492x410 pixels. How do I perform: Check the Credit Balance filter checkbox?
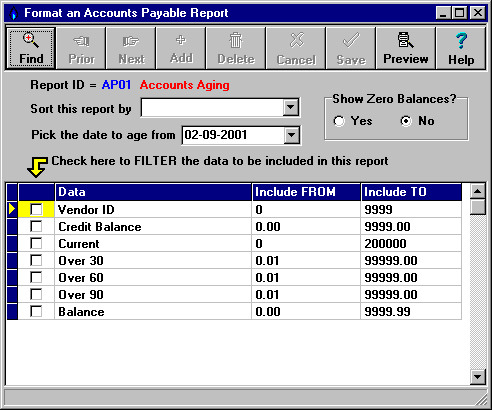point(36,226)
